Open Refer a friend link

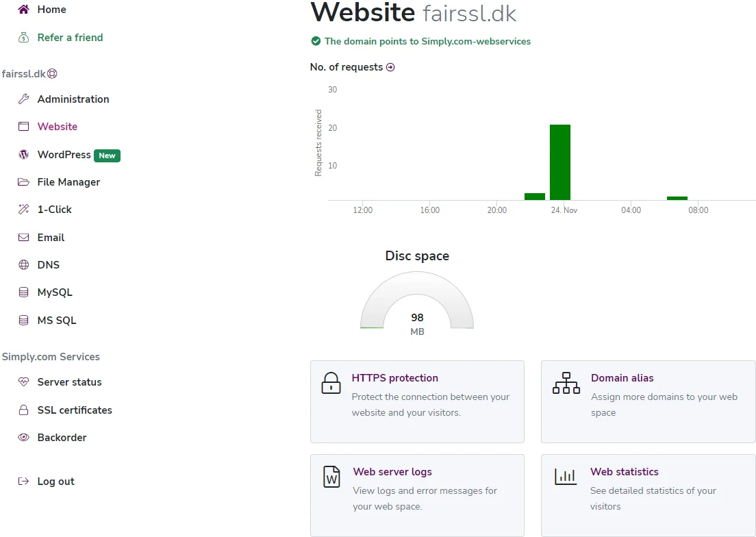point(70,38)
